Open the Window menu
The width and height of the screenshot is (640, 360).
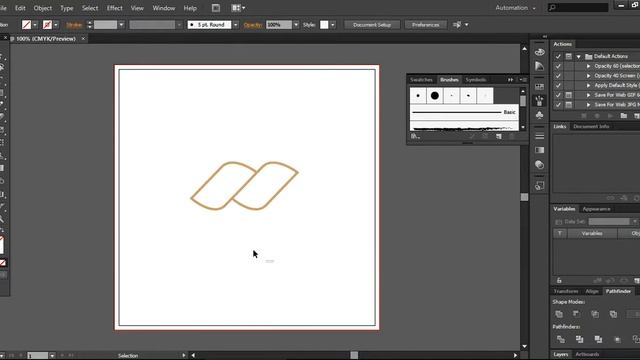(164, 8)
